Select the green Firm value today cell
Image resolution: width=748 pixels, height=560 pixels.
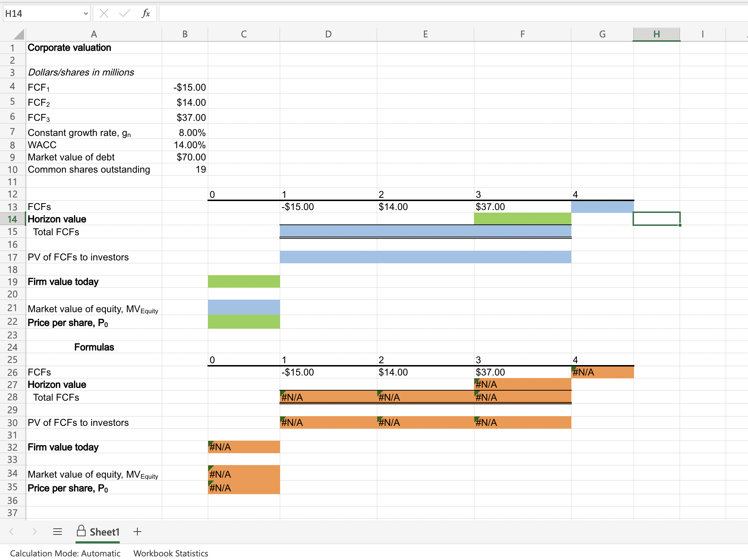[x=243, y=282]
